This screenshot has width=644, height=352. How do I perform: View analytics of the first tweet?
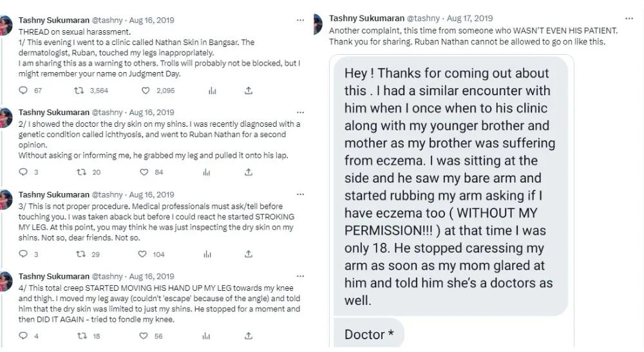[212, 91]
